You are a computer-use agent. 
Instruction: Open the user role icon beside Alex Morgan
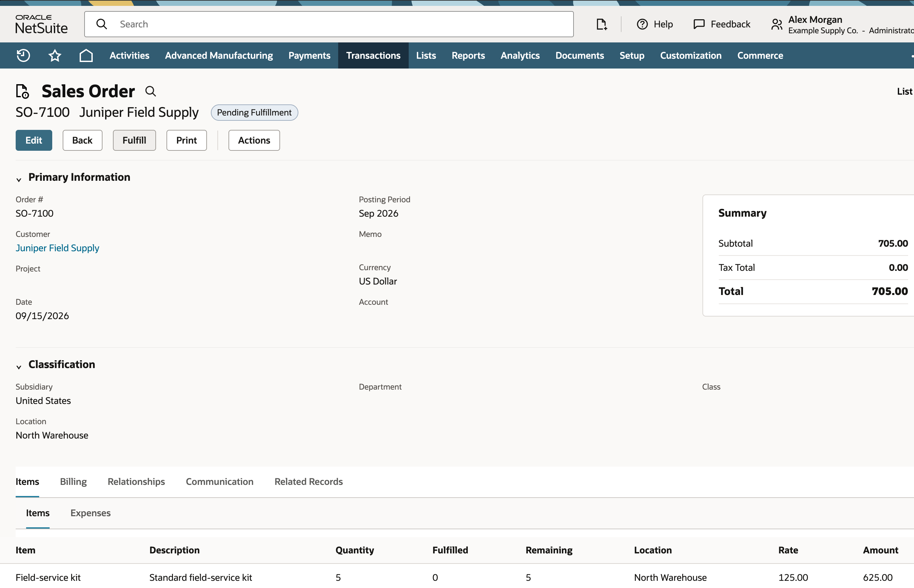point(777,24)
